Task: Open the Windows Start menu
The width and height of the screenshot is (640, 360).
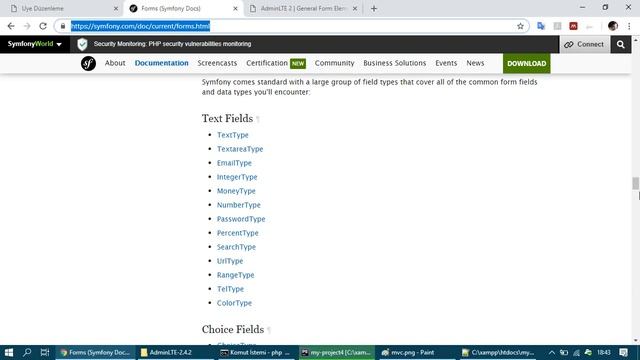Action: point(9,352)
